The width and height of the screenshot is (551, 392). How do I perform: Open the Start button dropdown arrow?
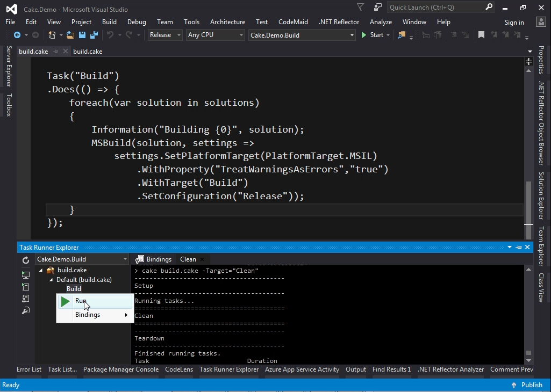click(x=388, y=35)
